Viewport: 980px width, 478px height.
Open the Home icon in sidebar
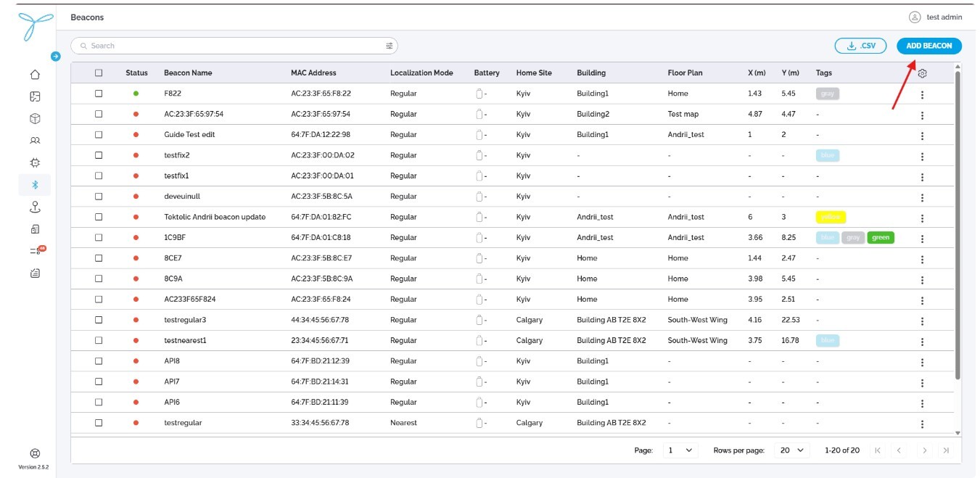point(35,74)
